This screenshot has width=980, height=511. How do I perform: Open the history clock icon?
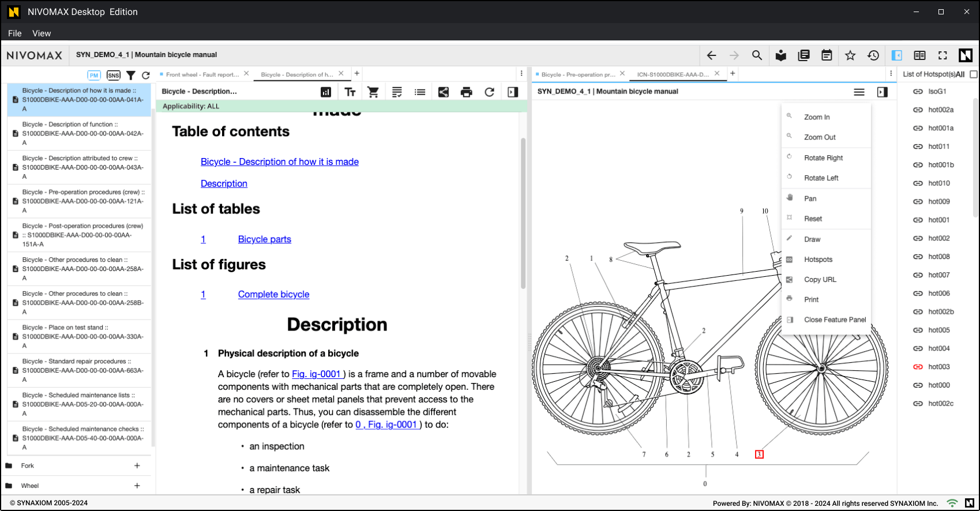[873, 55]
